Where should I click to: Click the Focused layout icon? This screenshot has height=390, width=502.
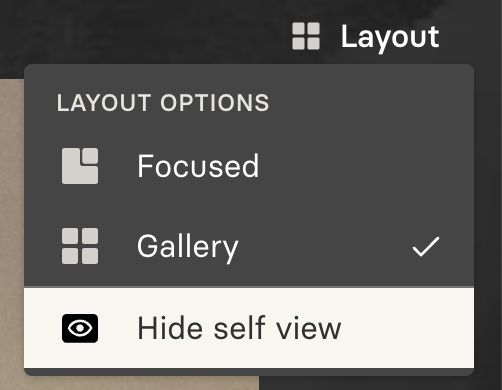point(80,166)
